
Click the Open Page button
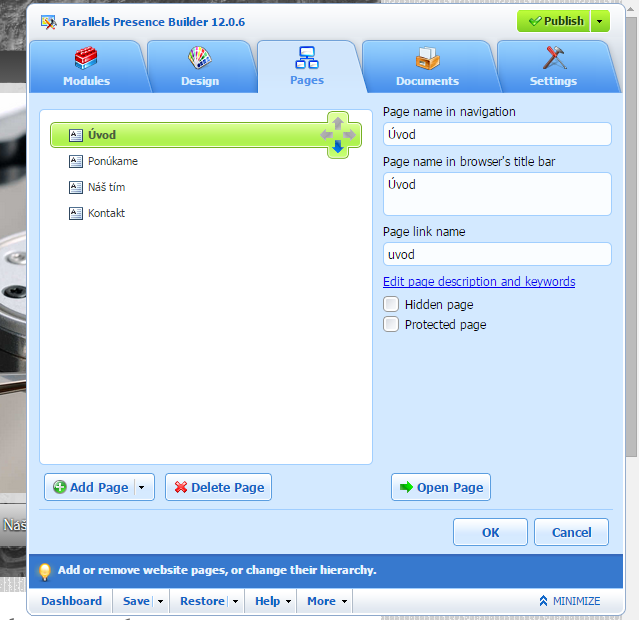pos(441,487)
